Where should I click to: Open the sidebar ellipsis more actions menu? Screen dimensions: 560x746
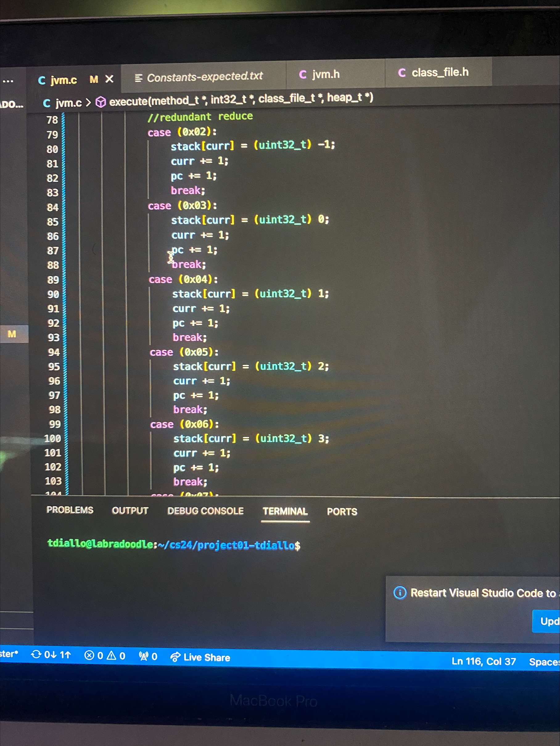(8, 81)
